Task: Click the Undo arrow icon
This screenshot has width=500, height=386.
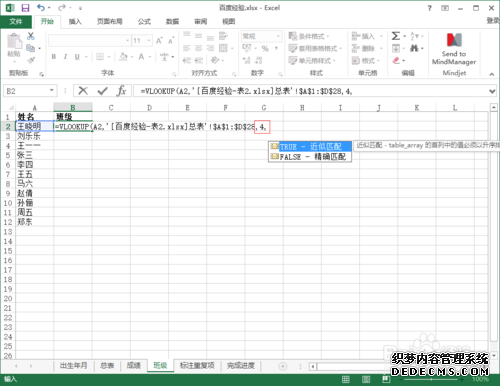Action: (41, 7)
